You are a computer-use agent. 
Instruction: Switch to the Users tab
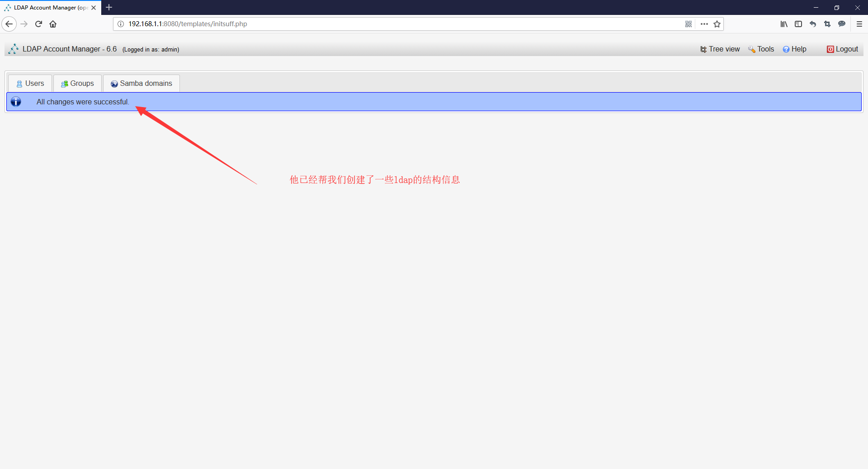[x=30, y=84]
